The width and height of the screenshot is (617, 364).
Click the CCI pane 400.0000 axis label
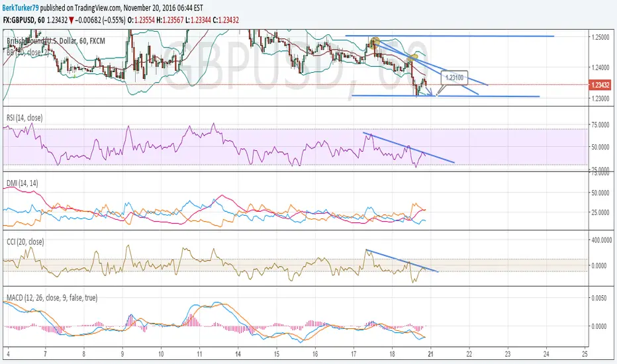tap(601, 240)
